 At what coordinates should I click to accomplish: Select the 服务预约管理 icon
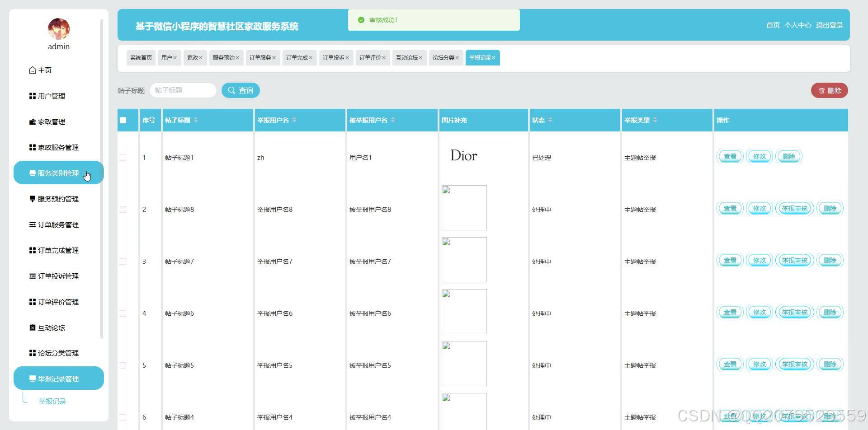coord(32,199)
